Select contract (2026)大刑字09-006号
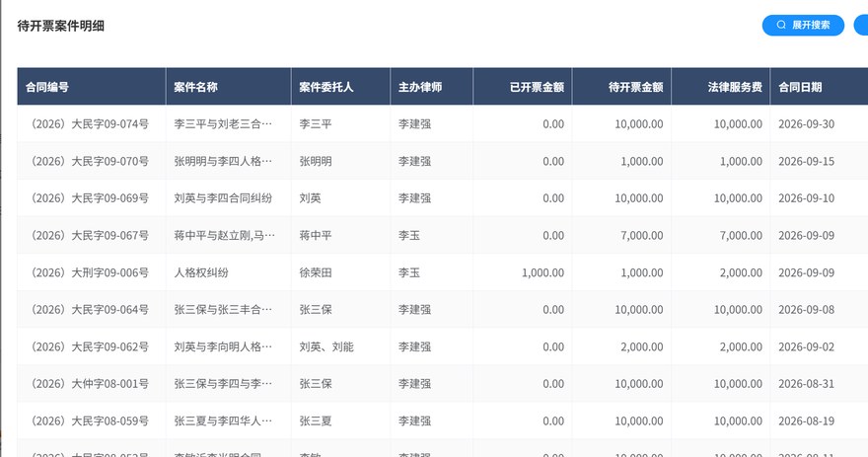The height and width of the screenshot is (457, 868). [x=88, y=272]
